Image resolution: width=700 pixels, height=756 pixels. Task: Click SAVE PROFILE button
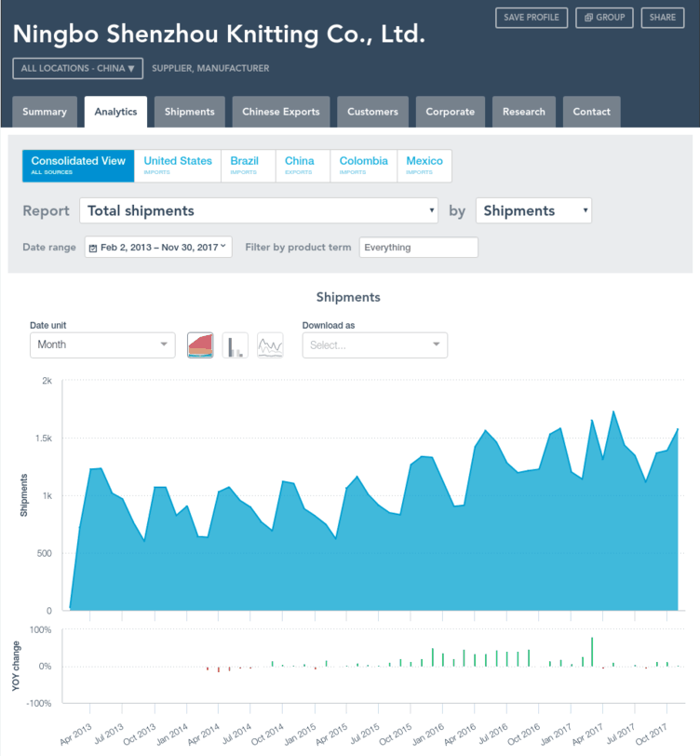pos(532,18)
